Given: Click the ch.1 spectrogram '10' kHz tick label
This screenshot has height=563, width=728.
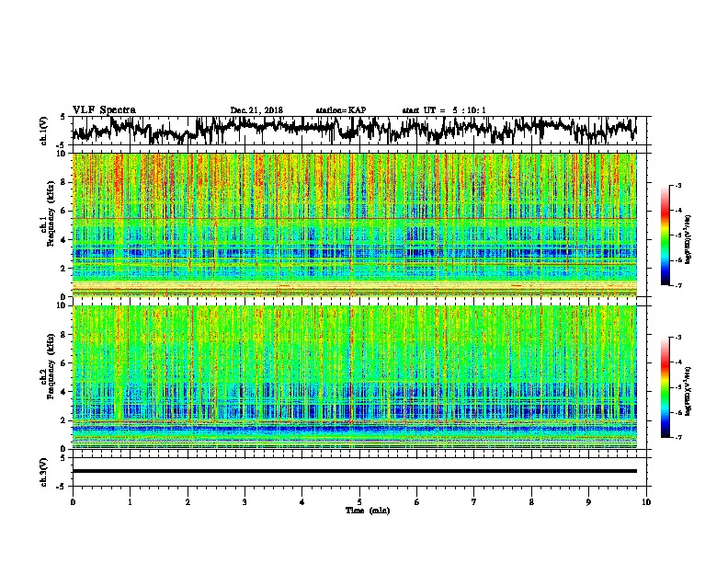Looking at the screenshot, I should pos(63,154).
